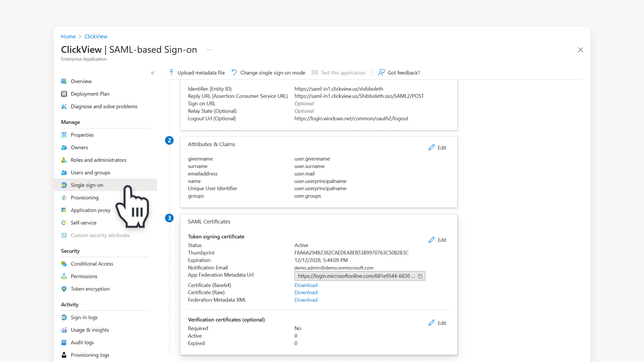Click the Users and groups icon
Screen dimensions: 644x362
64,173
